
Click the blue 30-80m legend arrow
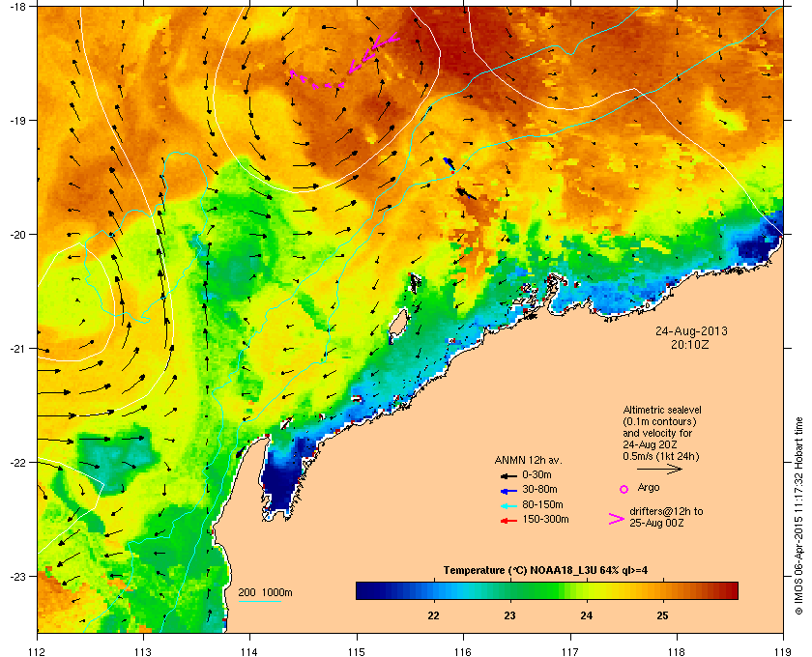click(x=508, y=491)
